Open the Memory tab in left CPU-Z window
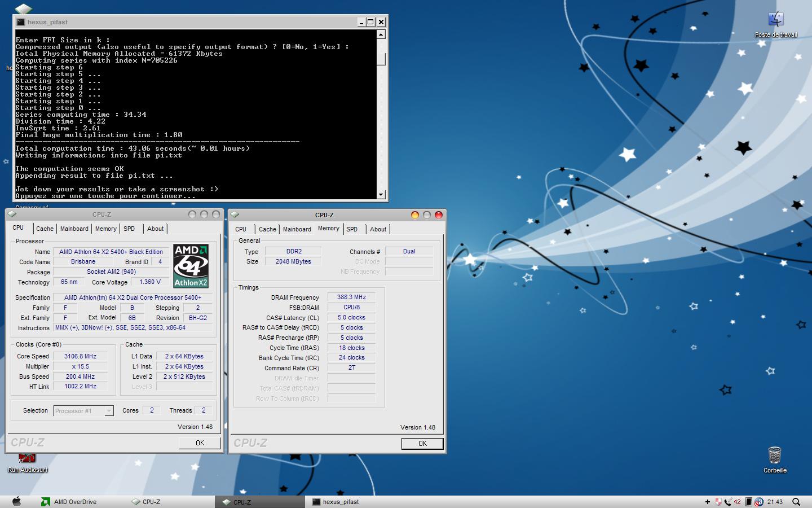812x508 pixels. coord(106,229)
